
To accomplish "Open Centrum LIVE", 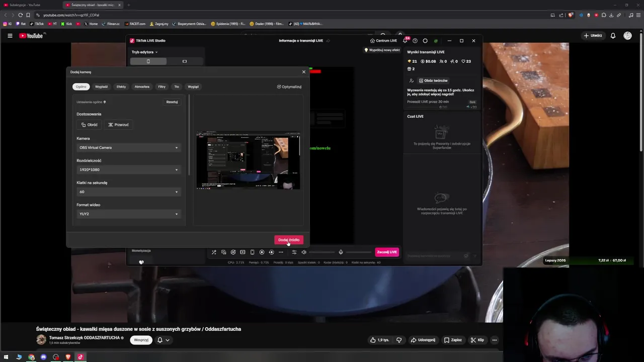I will point(383,41).
